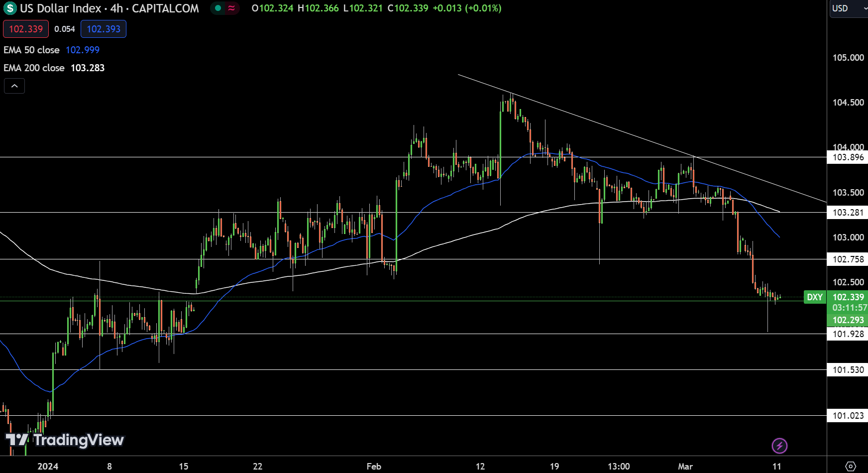Image resolution: width=868 pixels, height=473 pixels.
Task: Click the change +0.013 (+0.01%) readout
Action: tap(467, 8)
